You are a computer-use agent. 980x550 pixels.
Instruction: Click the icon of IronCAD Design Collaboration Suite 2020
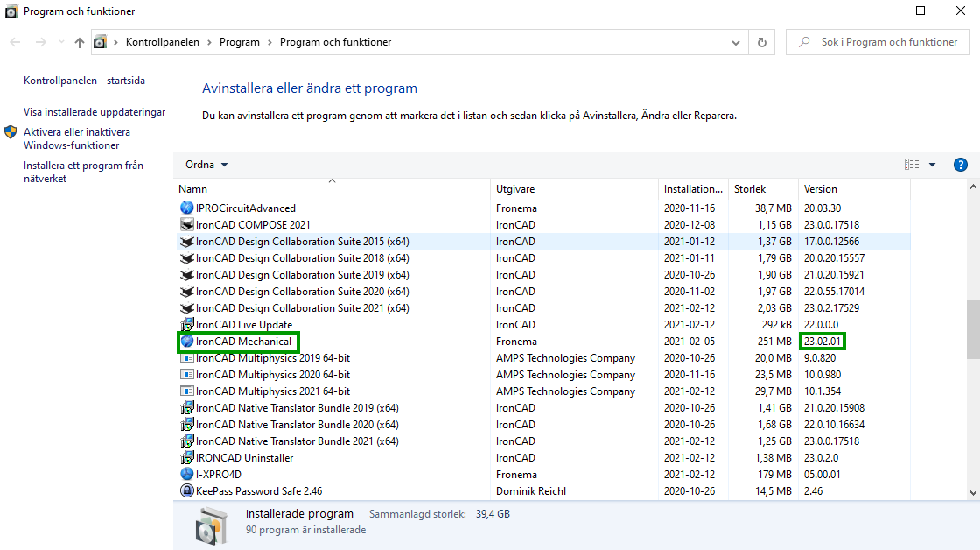pyautogui.click(x=187, y=291)
